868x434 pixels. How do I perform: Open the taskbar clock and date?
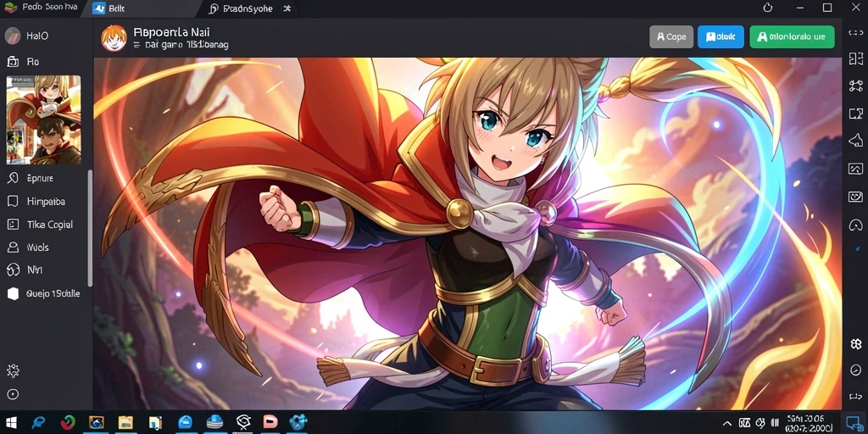810,423
